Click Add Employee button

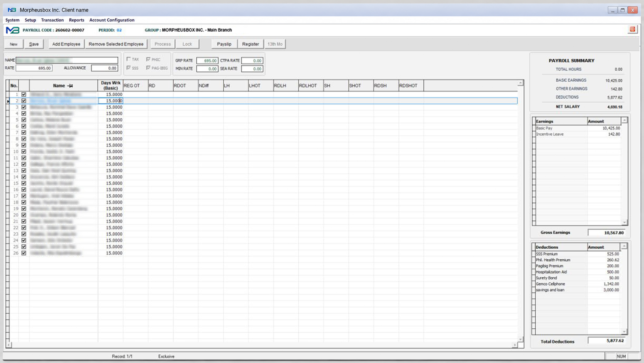click(66, 44)
